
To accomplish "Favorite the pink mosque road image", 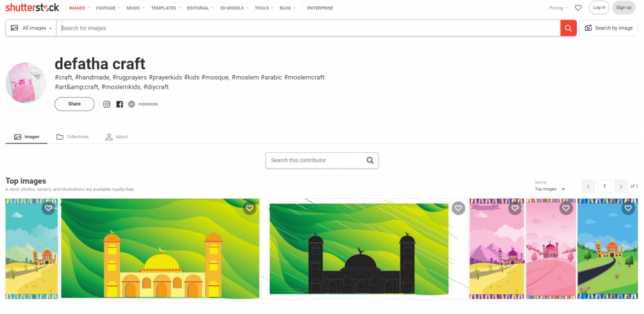I will tap(566, 208).
